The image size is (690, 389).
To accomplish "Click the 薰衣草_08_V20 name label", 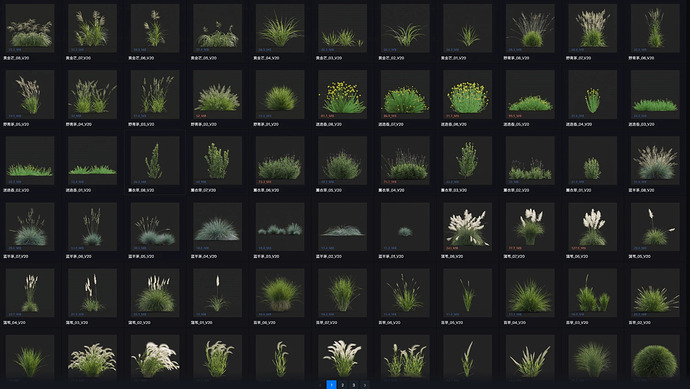I will tap(141, 190).
